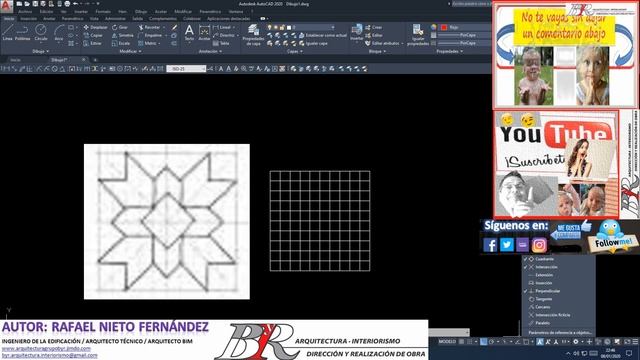Select the Círculo tool

pos(40,32)
